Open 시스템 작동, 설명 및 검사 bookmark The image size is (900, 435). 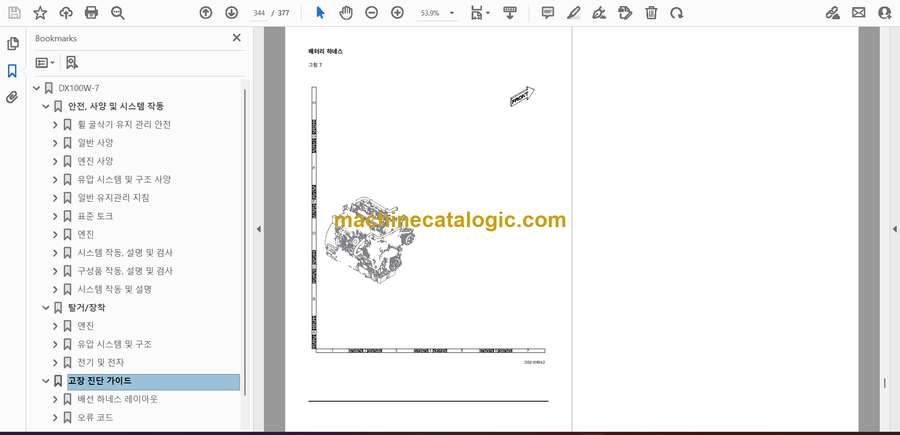tap(125, 253)
